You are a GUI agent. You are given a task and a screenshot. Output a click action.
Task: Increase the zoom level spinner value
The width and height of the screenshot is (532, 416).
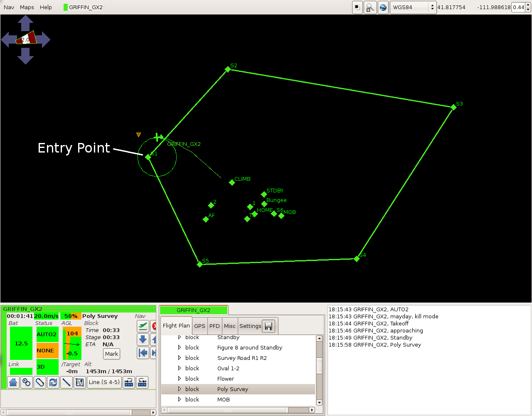[528, 5]
